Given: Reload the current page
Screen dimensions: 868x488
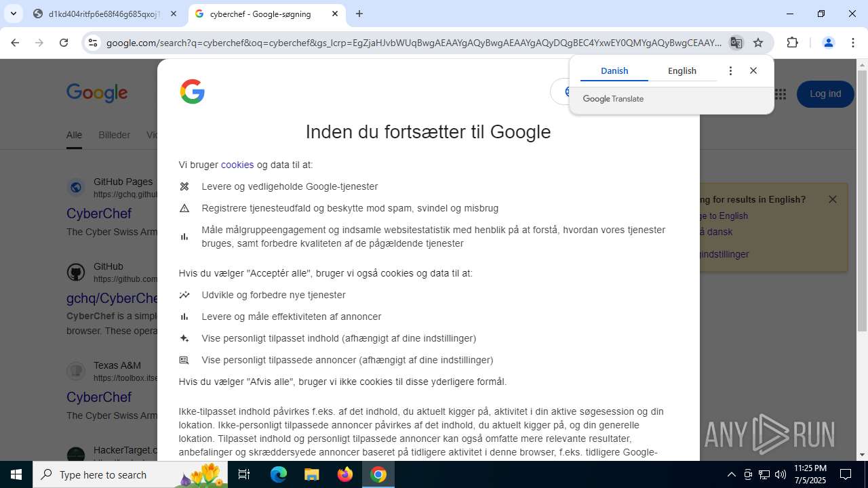Looking at the screenshot, I should click(x=64, y=43).
